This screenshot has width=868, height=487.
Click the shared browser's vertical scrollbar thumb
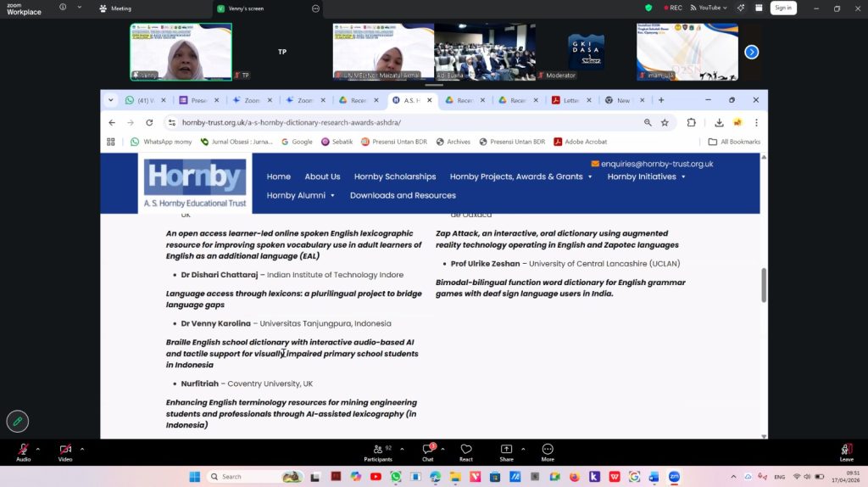[x=763, y=285]
